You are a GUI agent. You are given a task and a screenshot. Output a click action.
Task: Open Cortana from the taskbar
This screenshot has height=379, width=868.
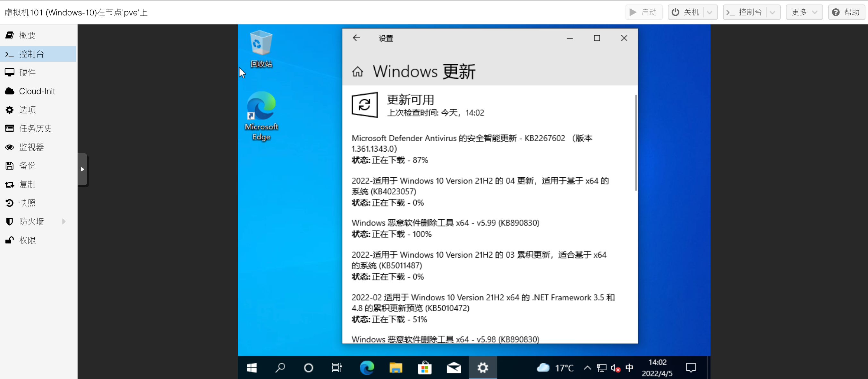point(308,367)
